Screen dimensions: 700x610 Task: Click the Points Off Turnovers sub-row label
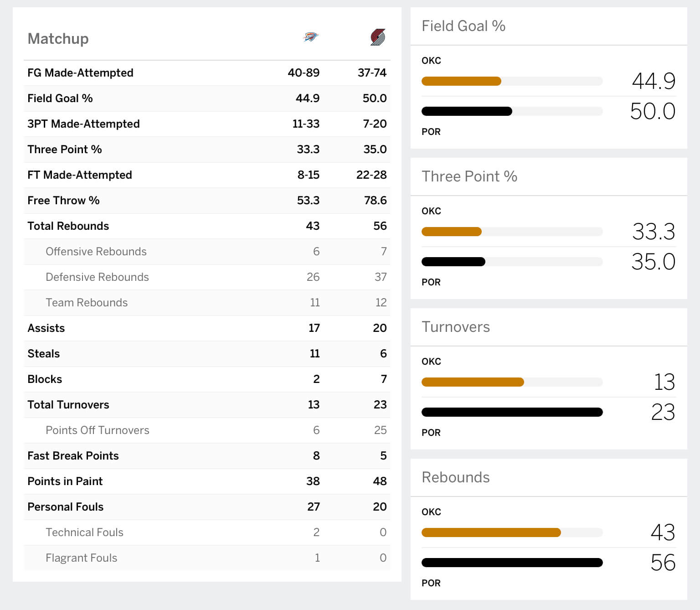coord(97,430)
